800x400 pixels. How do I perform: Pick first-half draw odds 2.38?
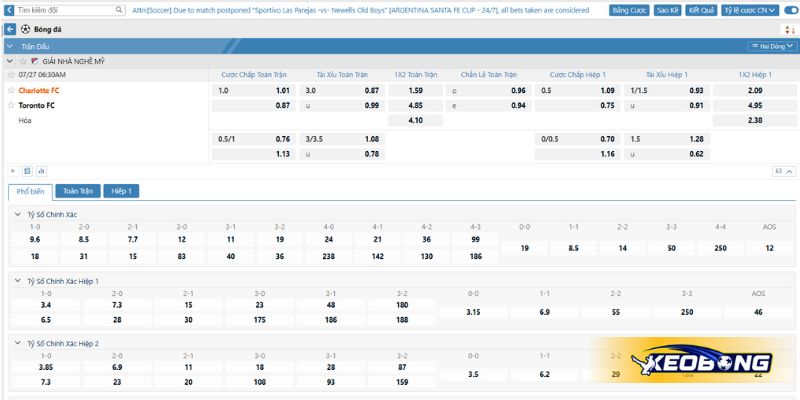[755, 121]
